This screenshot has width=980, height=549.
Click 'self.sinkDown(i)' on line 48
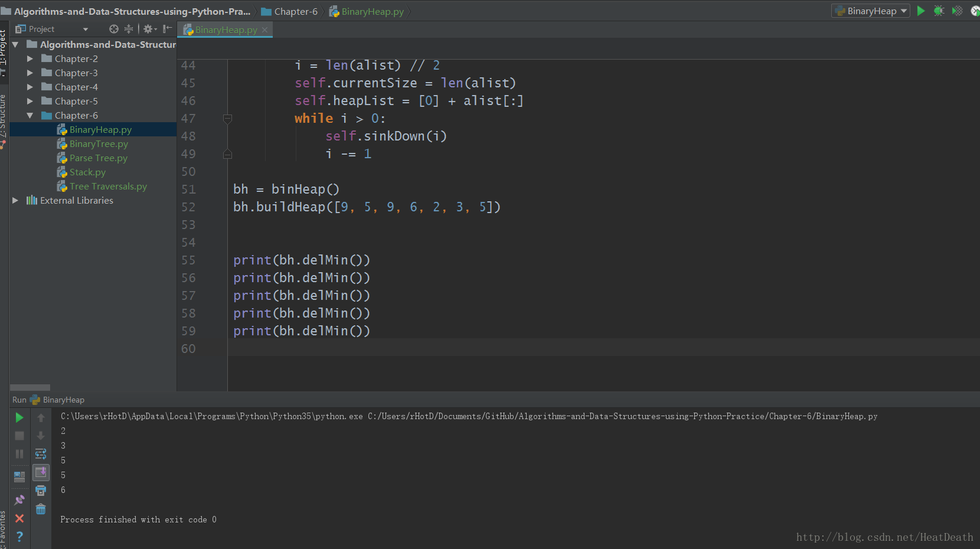(386, 136)
